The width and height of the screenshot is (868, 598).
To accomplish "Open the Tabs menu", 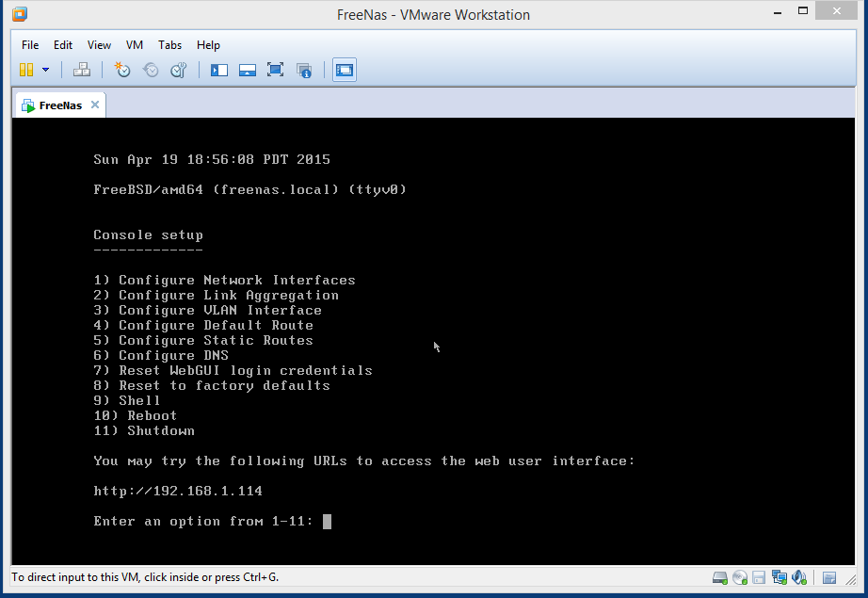I will pyautogui.click(x=170, y=45).
